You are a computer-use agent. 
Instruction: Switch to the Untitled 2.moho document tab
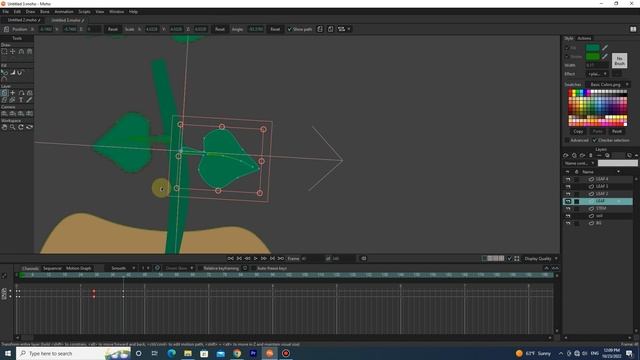click(x=24, y=20)
